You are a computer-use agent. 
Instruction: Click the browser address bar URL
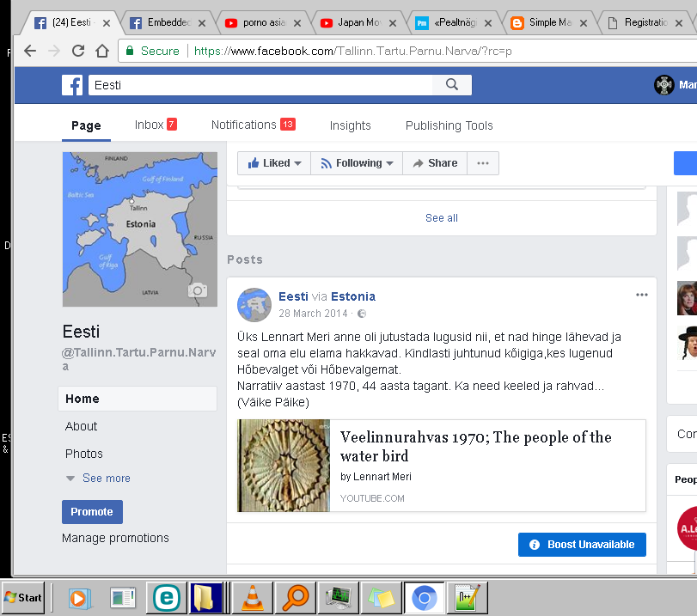point(353,51)
